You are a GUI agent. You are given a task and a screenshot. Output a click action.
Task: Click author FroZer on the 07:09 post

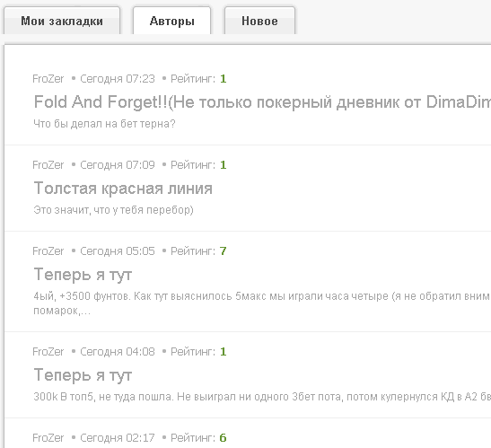48,165
